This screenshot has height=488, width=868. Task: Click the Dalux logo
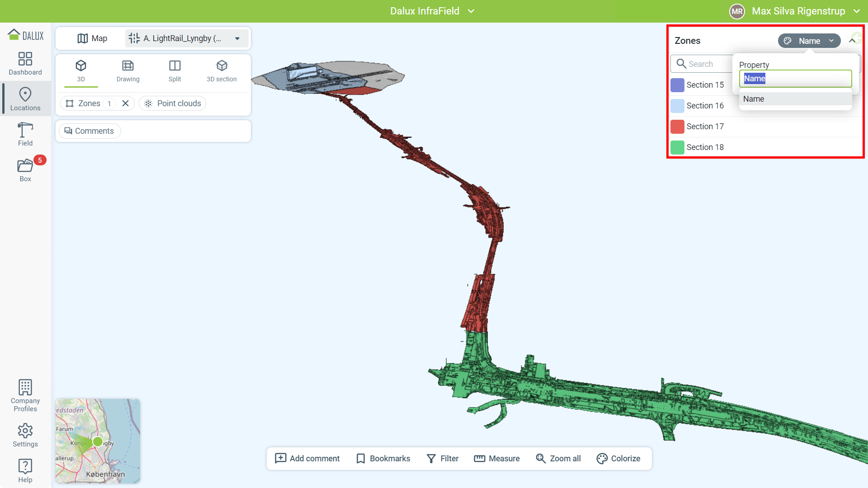pos(26,35)
